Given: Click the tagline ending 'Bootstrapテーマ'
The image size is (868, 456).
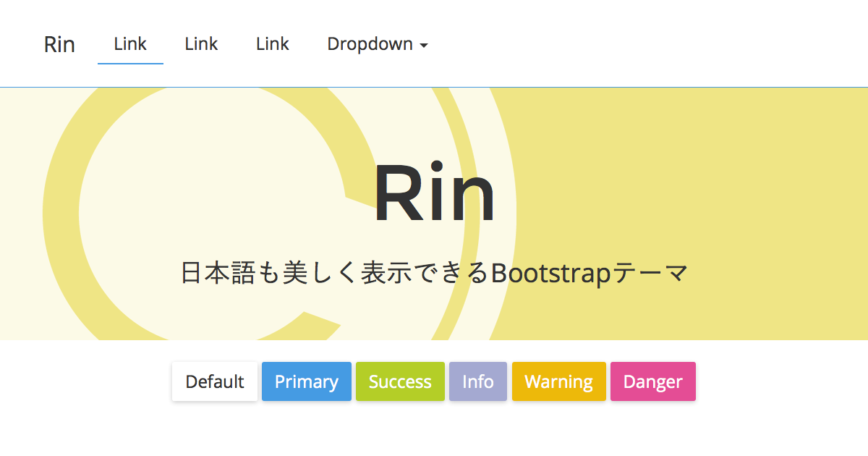Looking at the screenshot, I should tap(434, 274).
